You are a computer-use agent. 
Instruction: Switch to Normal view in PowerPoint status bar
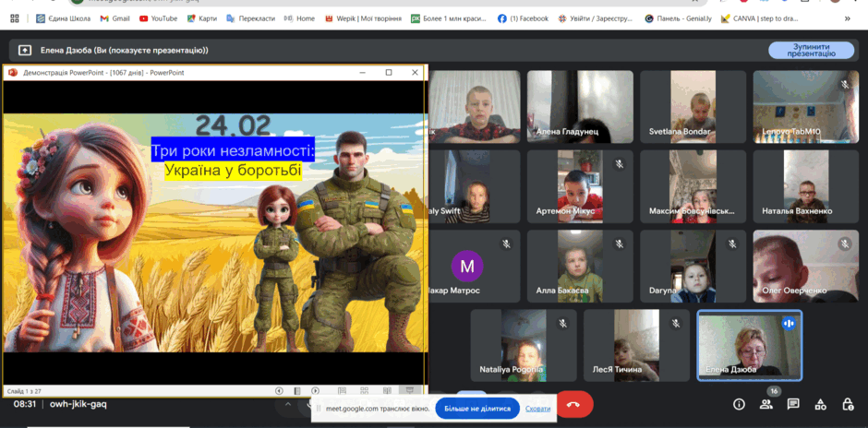coord(342,391)
